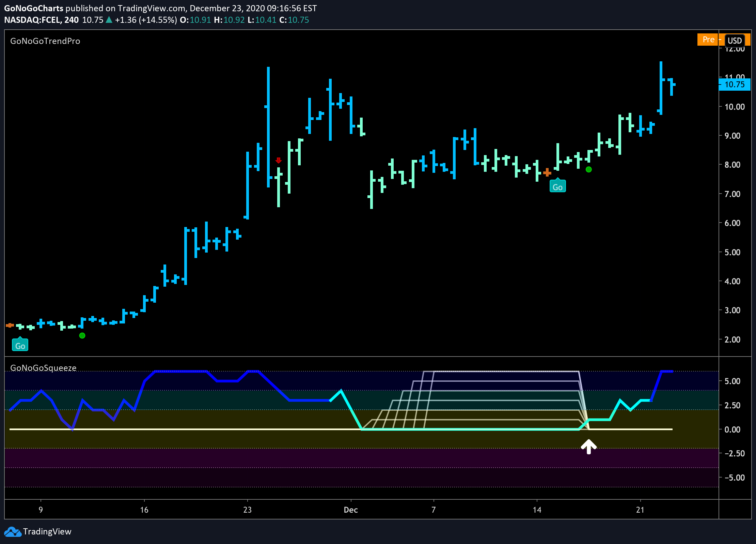Image resolution: width=756 pixels, height=544 pixels.
Task: Click the orange cross marker near December 14
Action: [x=547, y=172]
